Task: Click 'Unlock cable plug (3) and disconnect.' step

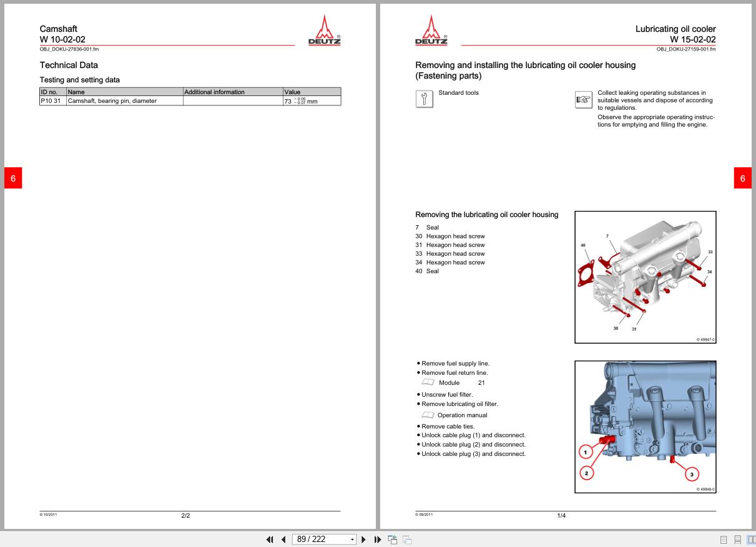Action: (473, 454)
